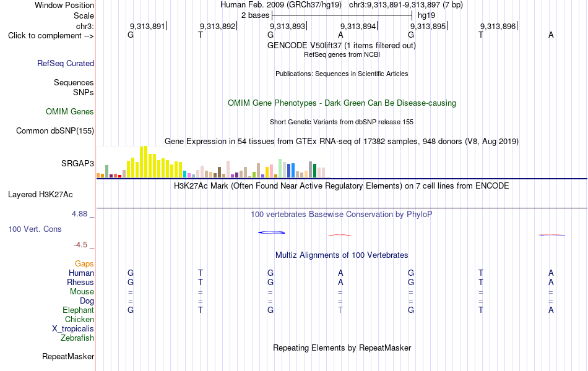Click coordinate label 9,313,891
Screen dimensions: 588x371
coord(147,26)
